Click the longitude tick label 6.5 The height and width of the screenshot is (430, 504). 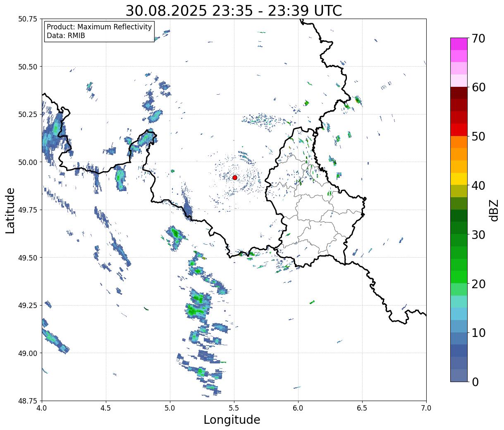click(362, 408)
